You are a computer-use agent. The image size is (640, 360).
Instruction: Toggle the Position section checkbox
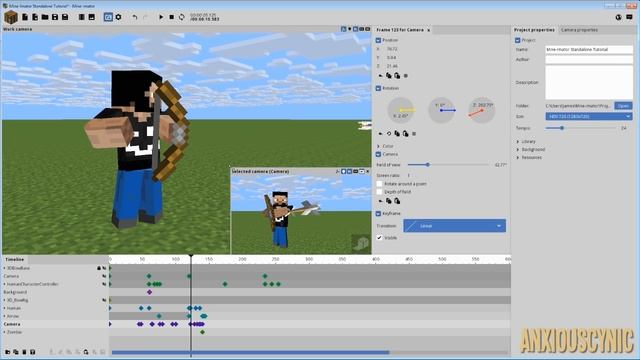[378, 40]
